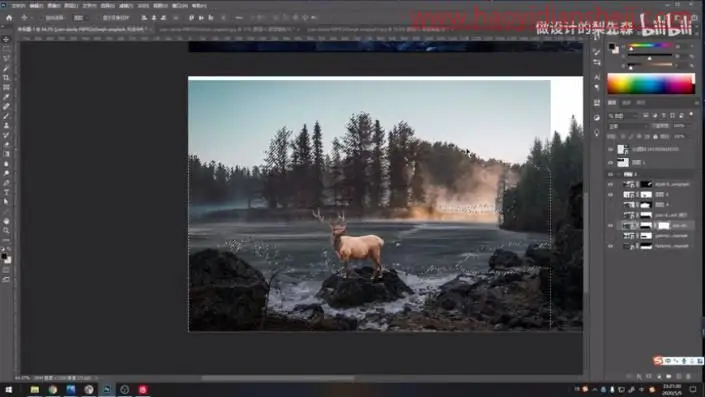Pick a color from the rainbow spectrum
The image size is (705, 397).
[x=651, y=84]
